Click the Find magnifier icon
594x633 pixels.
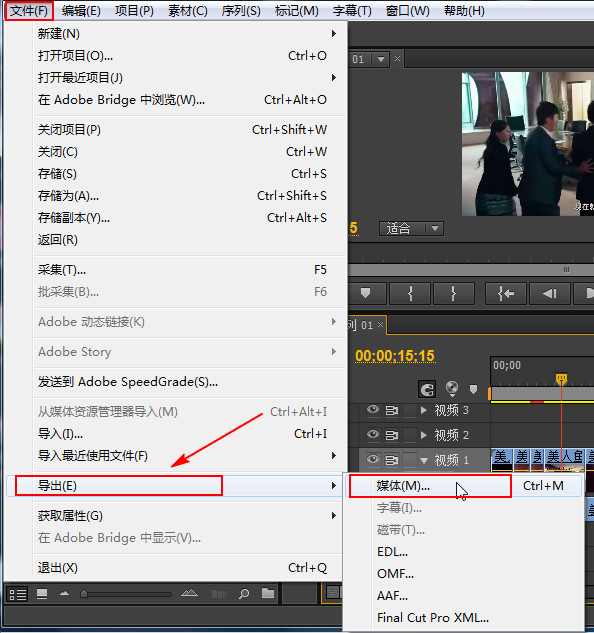pyautogui.click(x=244, y=594)
